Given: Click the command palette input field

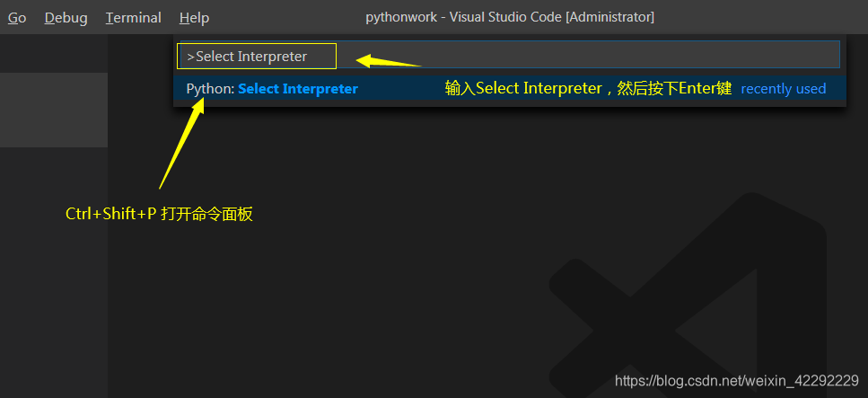Looking at the screenshot, I should pos(510,54).
